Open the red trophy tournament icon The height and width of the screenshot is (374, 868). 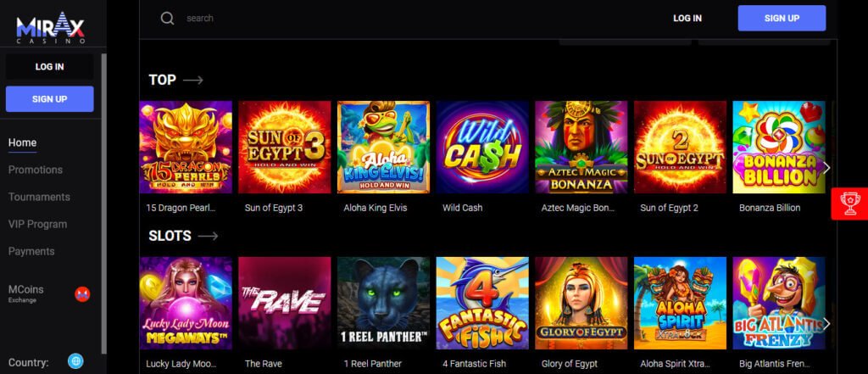click(x=849, y=204)
